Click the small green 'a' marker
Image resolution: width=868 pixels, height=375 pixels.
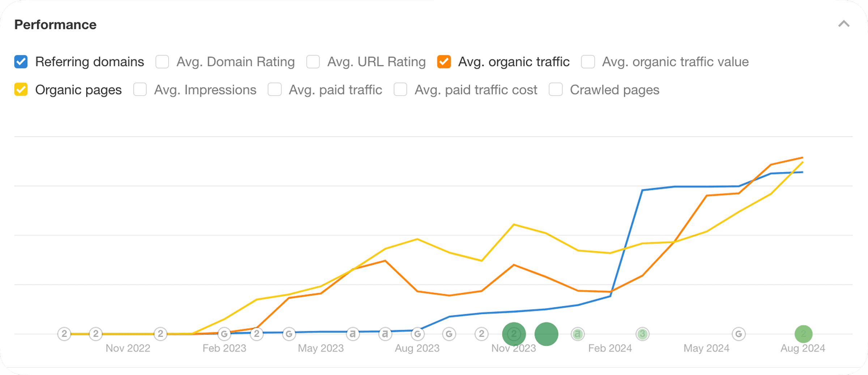pyautogui.click(x=578, y=334)
